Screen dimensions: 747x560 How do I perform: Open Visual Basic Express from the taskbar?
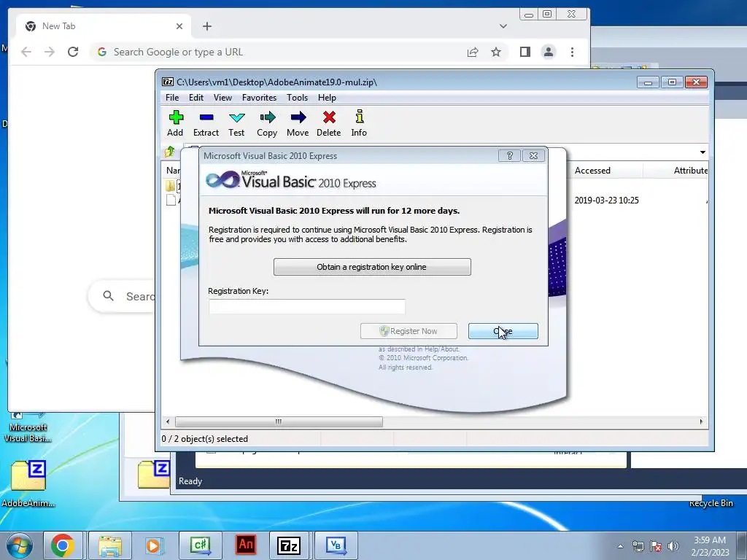(x=336, y=545)
